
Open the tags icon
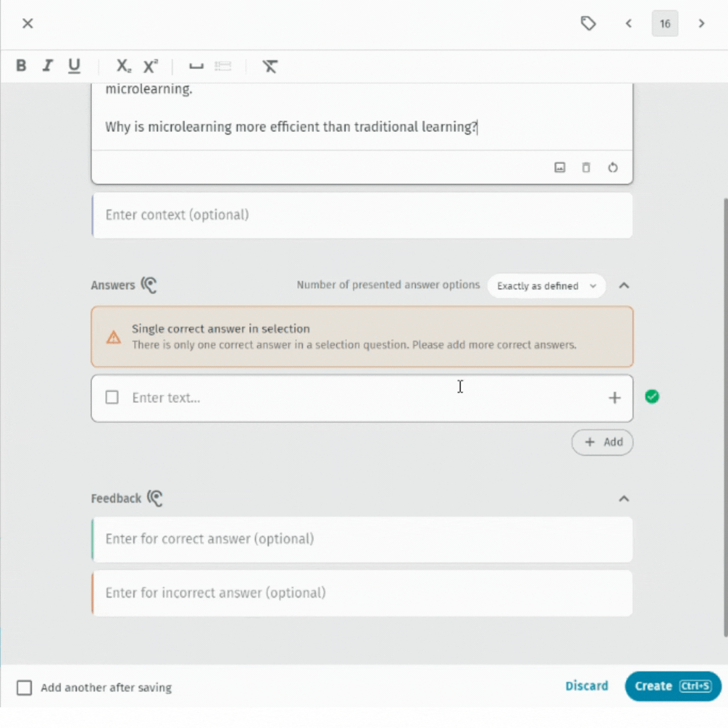588,24
